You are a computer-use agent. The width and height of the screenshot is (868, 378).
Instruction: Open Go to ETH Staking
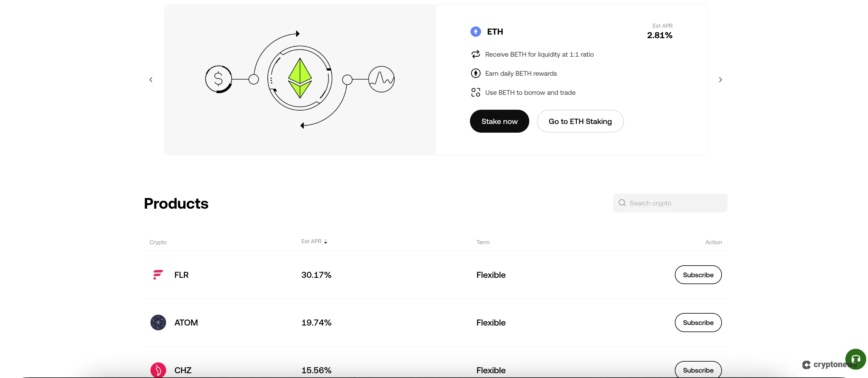pyautogui.click(x=580, y=121)
